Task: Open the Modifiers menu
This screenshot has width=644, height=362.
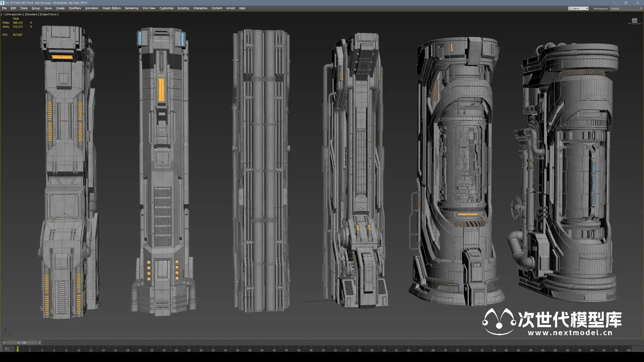Action: pos(74,8)
